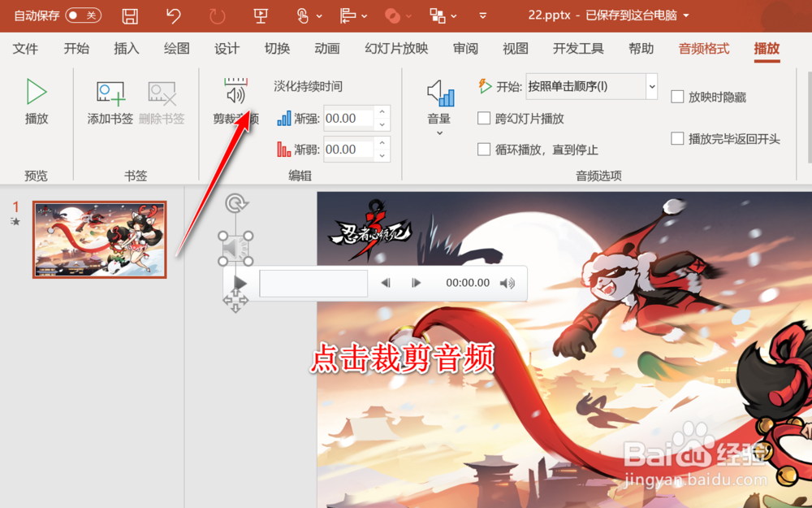Viewport: 812px width, 508px height.
Task: Select slide 1 thumbnail
Action: (99, 240)
